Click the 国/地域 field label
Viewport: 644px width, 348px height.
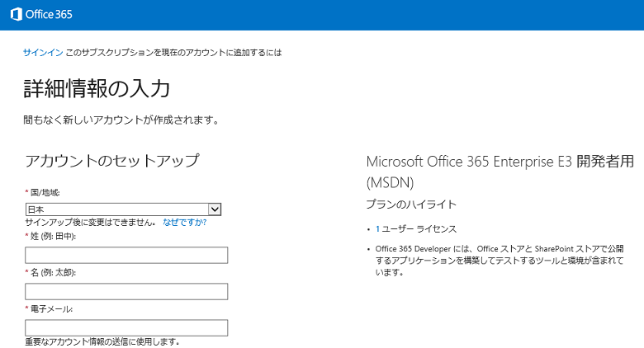pyautogui.click(x=45, y=192)
